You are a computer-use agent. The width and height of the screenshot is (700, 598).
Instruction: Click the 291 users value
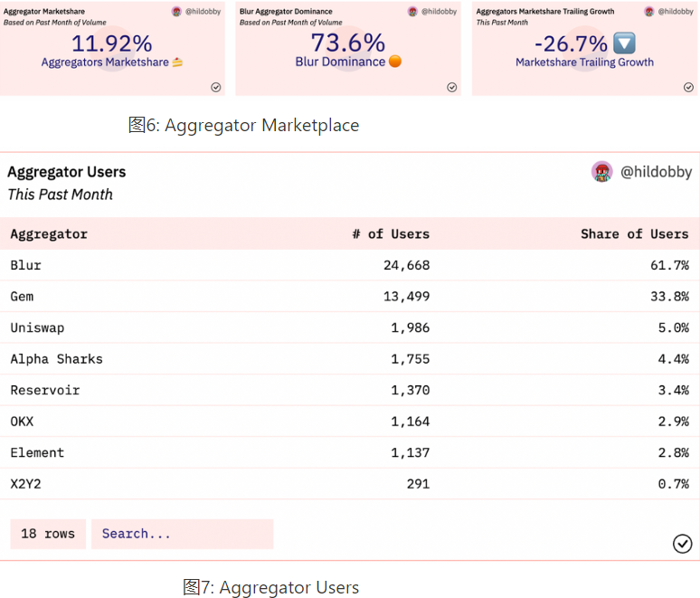[419, 484]
